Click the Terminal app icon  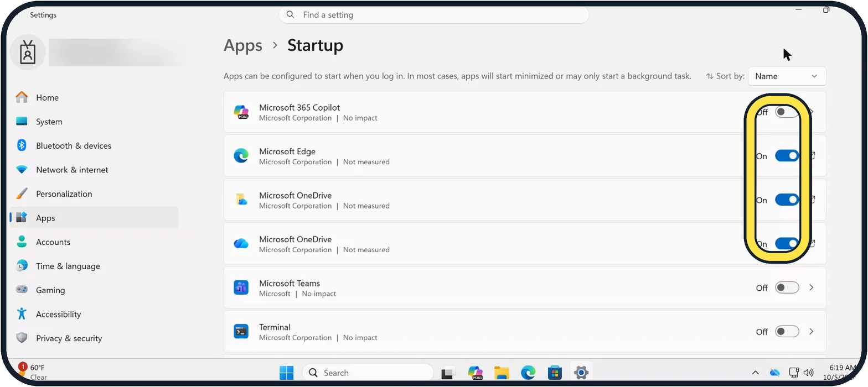[241, 331]
